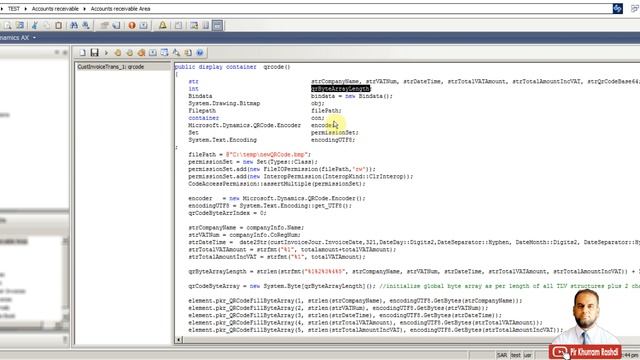
Task: Click Accounts receivable Area in the breadcrumb
Action: (120, 9)
